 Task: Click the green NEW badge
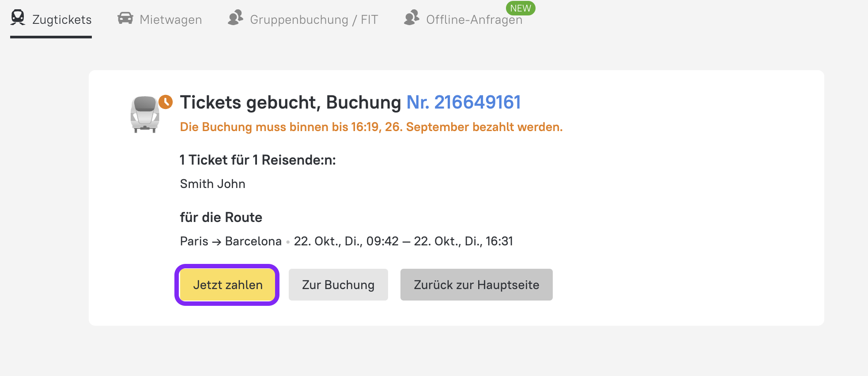(x=521, y=8)
